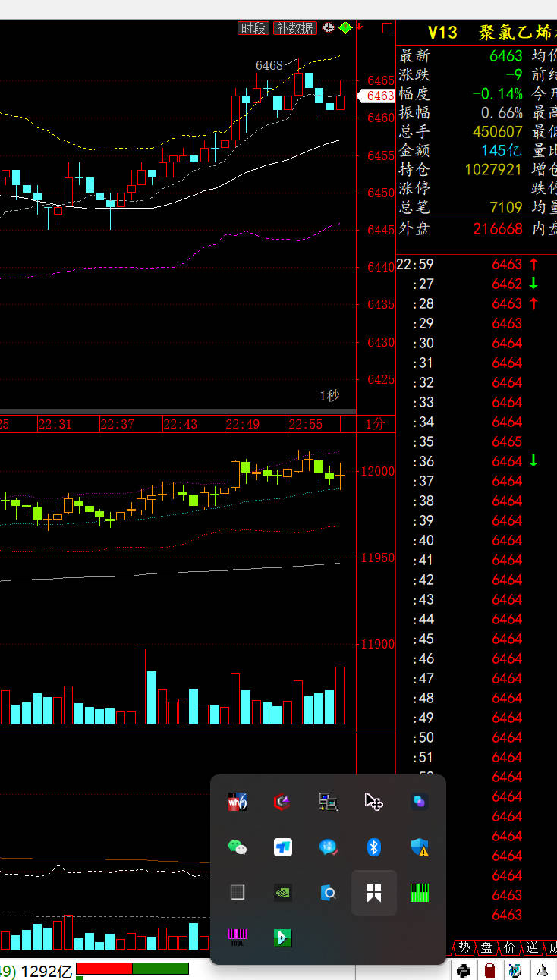This screenshot has height=980, width=557.
Task: Click the 最新 value 6463
Action: [x=506, y=55]
